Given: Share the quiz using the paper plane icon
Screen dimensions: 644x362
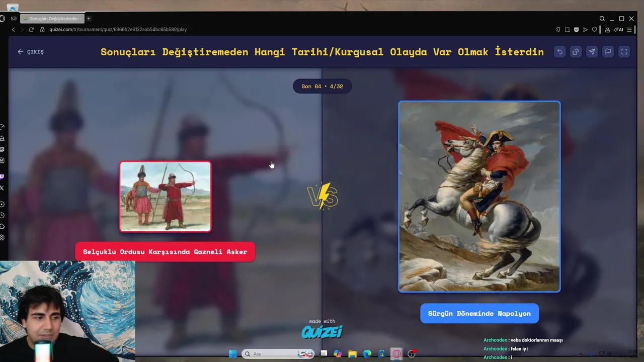Looking at the screenshot, I should click(x=592, y=52).
